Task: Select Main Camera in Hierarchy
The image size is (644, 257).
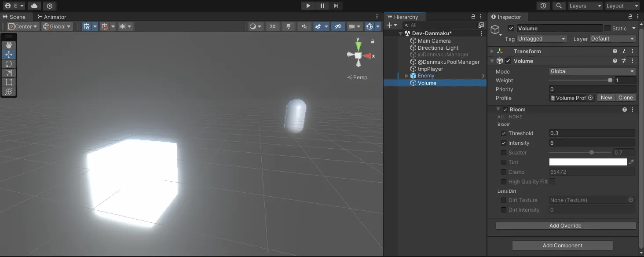Action: pos(434,41)
